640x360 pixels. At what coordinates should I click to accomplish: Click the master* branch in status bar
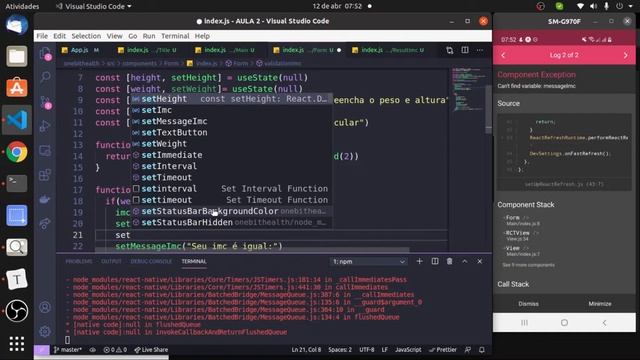coord(68,350)
